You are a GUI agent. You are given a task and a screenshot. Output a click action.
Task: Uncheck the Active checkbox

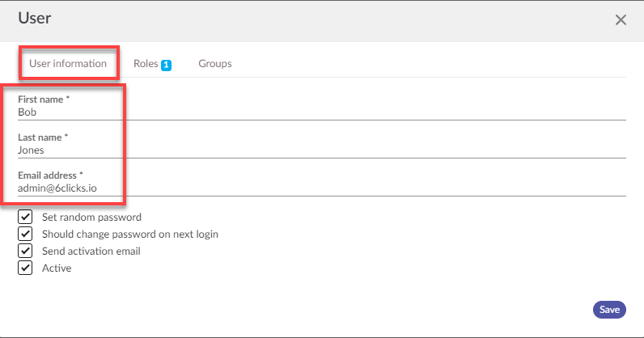pyautogui.click(x=25, y=268)
